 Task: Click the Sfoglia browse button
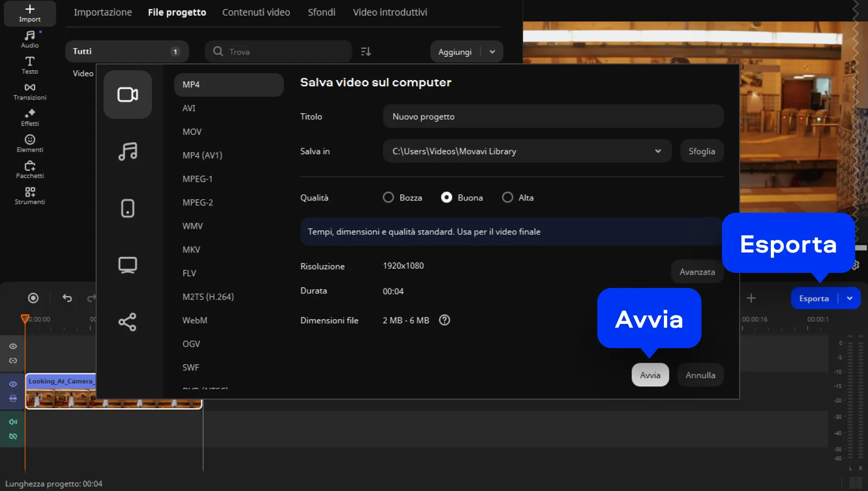tap(701, 151)
